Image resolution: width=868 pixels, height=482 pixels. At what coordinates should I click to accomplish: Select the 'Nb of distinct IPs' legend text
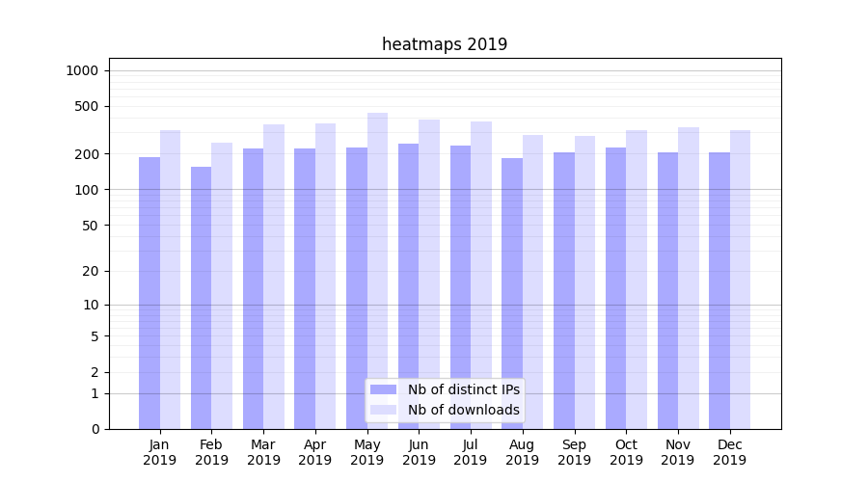(463, 389)
